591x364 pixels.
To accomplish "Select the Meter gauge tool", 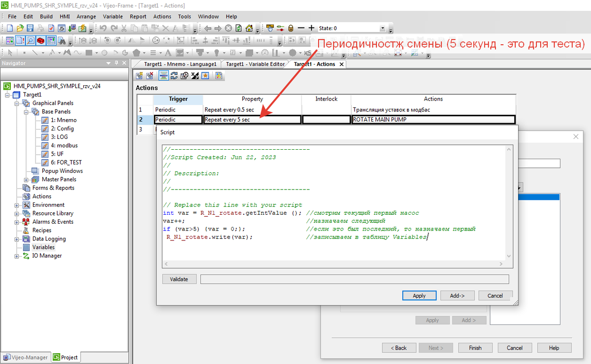I will coord(265,53).
